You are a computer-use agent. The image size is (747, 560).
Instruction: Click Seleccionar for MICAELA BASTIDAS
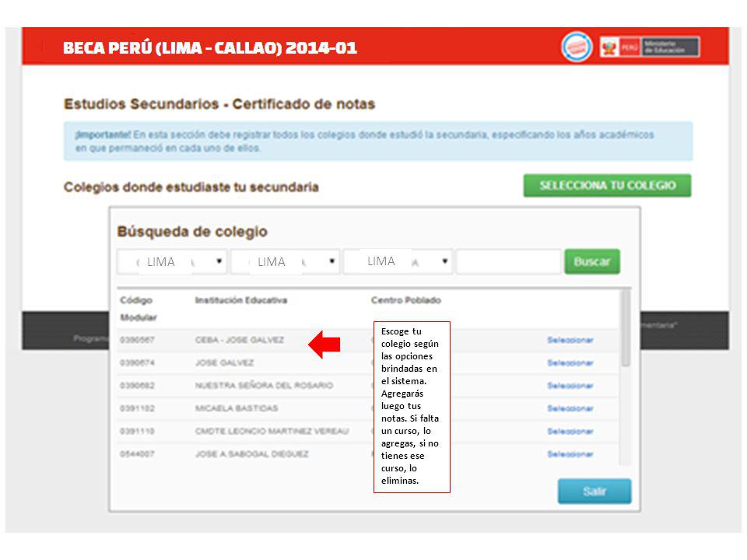(570, 408)
